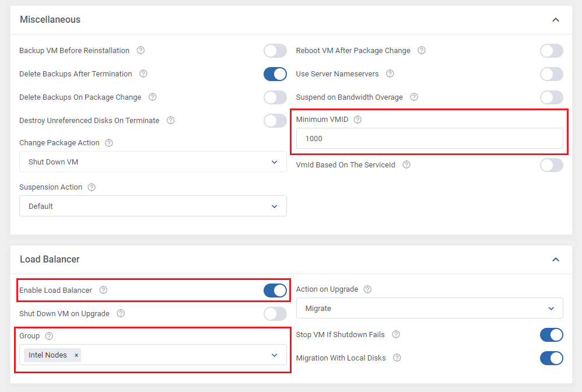This screenshot has height=392, width=582.
Task: Collapse the Load Balancer section
Action: pyautogui.click(x=556, y=260)
